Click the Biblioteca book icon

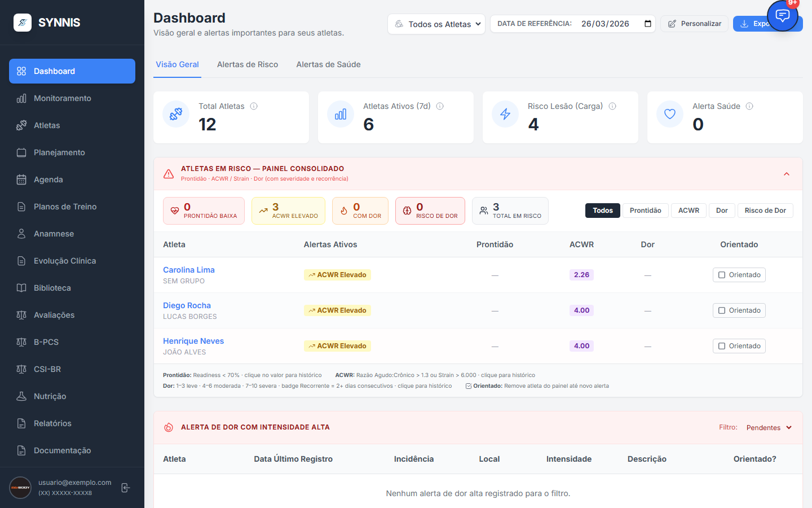point(21,288)
